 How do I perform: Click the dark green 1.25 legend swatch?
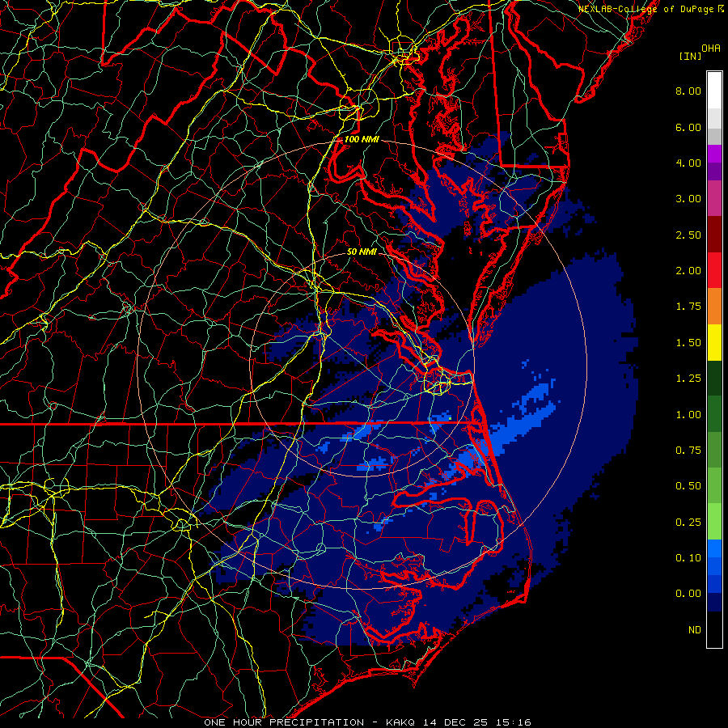coord(714,378)
